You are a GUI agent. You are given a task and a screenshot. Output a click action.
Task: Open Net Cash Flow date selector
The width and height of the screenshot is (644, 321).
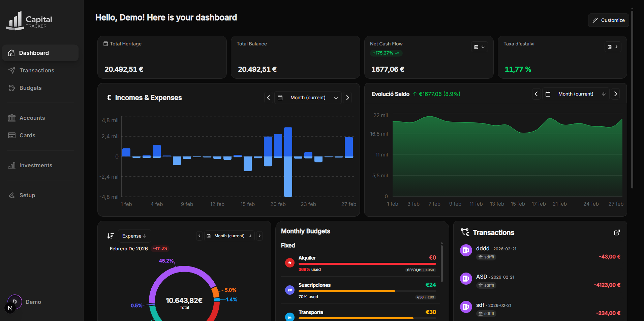click(x=479, y=47)
